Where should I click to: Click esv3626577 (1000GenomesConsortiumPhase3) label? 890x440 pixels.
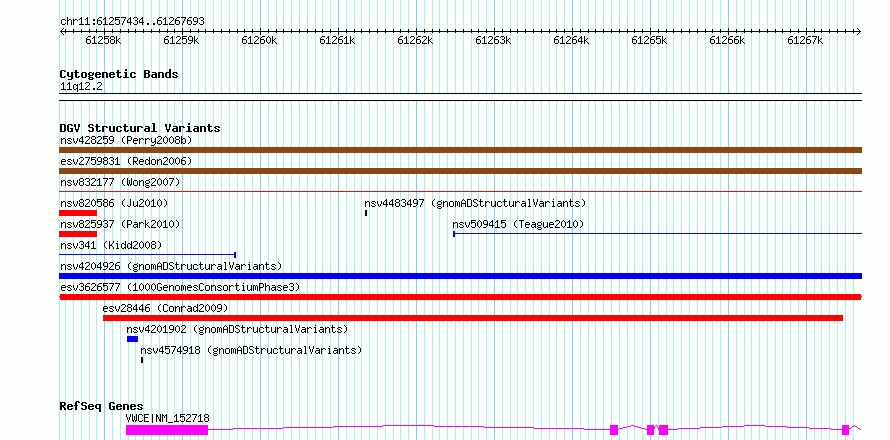pos(180,287)
